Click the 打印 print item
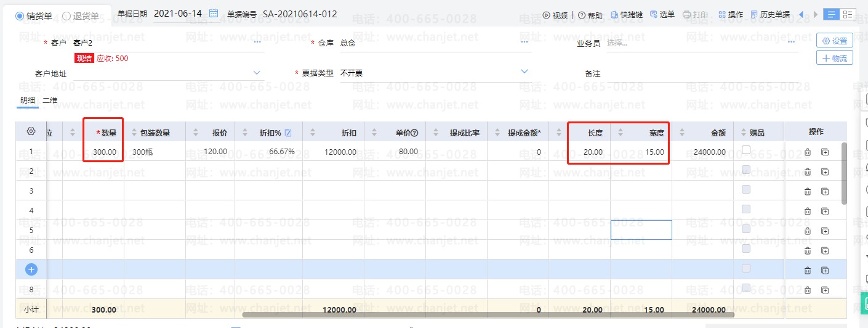 [x=696, y=15]
